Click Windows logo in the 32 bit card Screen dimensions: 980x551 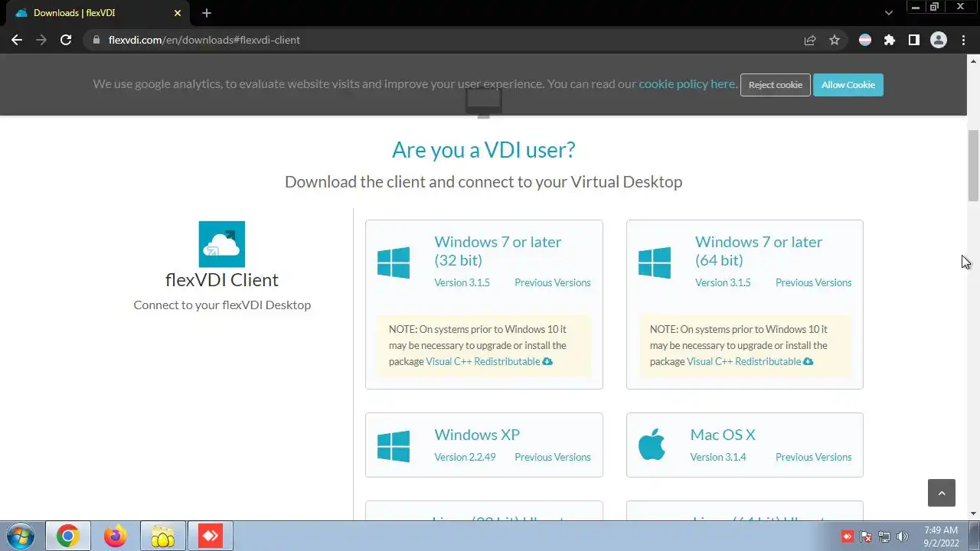[394, 262]
